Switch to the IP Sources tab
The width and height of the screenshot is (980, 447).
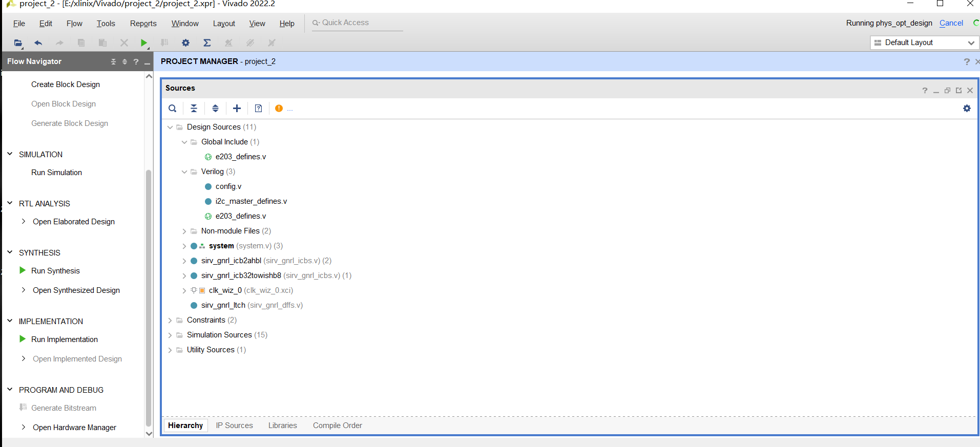[234, 425]
